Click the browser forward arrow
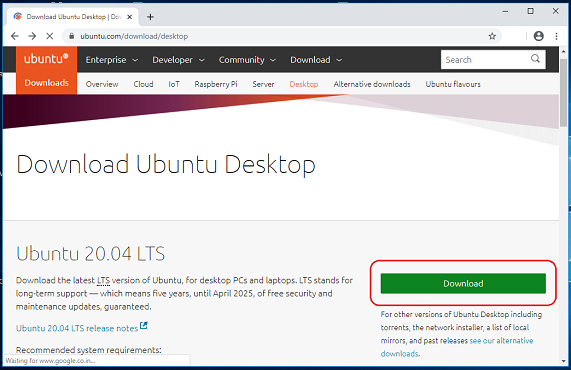The image size is (571, 370). pyautogui.click(x=32, y=36)
